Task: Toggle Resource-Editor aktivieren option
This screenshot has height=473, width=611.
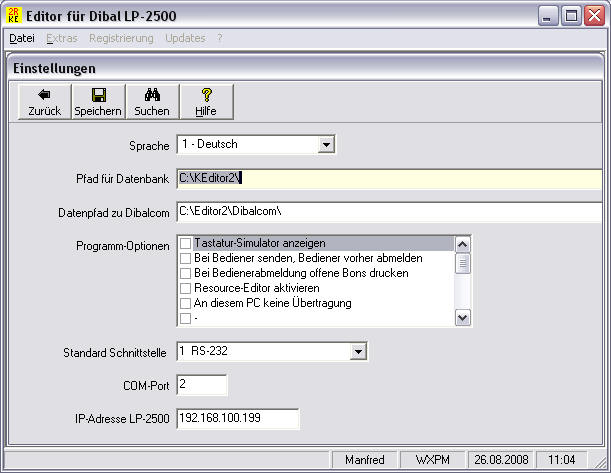Action: click(x=186, y=288)
